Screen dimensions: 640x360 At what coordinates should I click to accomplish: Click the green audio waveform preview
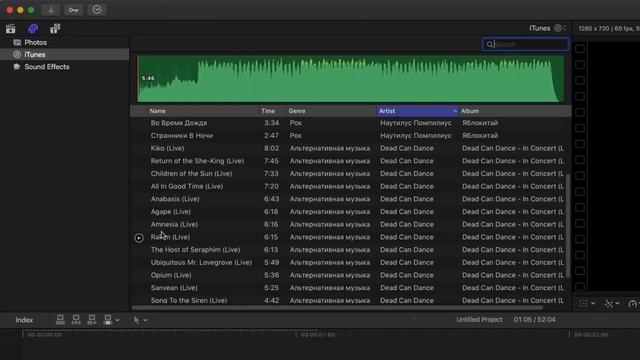[x=351, y=79]
